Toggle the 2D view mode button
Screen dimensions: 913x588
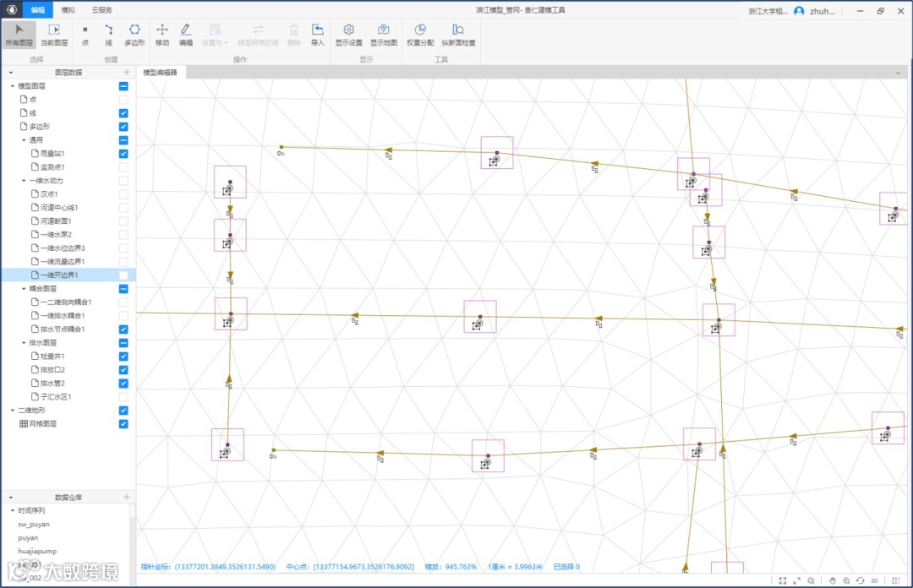click(x=875, y=580)
